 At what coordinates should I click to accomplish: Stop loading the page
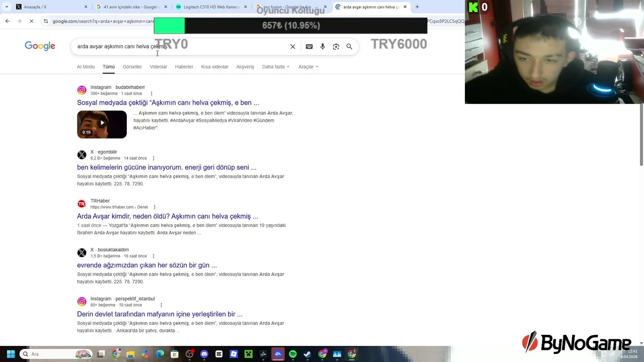pos(31,21)
